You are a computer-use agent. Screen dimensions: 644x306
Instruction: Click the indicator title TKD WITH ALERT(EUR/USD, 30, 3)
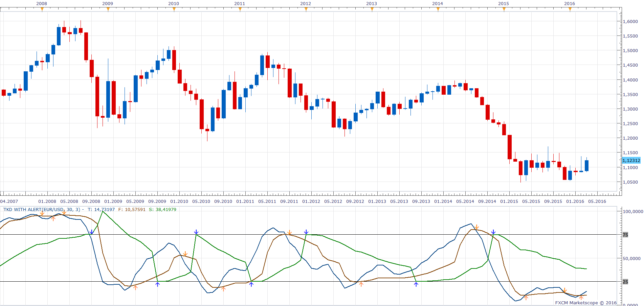click(42, 210)
